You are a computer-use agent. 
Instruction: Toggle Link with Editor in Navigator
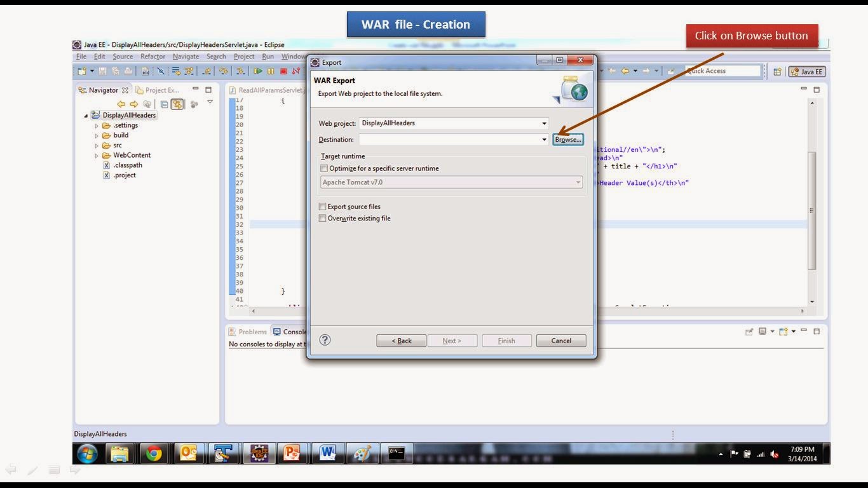177,104
